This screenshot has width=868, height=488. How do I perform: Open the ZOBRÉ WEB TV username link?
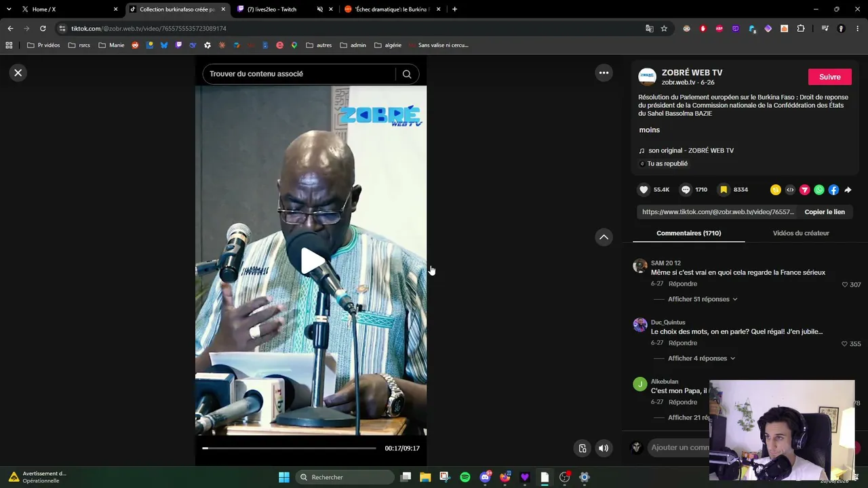pos(692,73)
